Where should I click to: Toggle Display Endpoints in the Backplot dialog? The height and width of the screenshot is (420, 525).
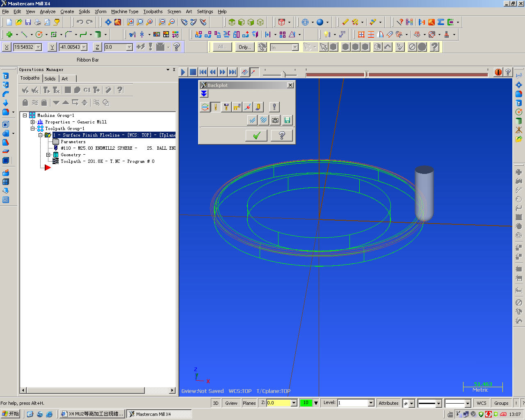pos(247,107)
